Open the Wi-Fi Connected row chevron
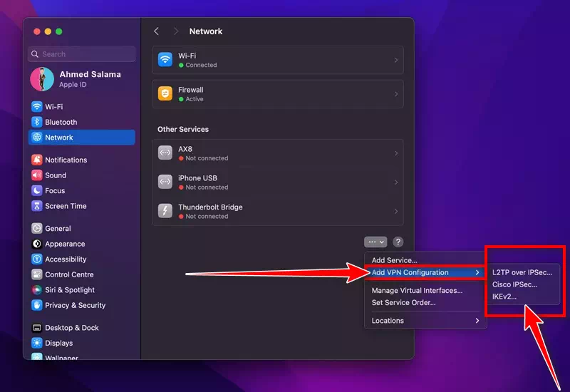This screenshot has height=392, width=570. (396, 60)
